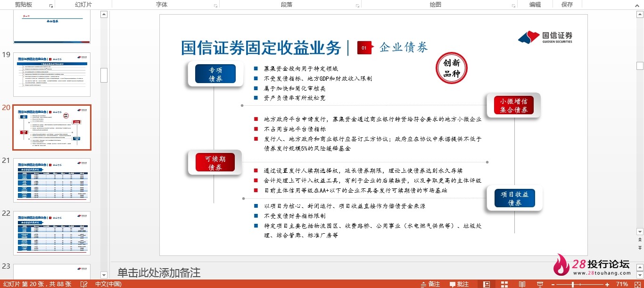
Task: Select the 项目收益债券 blue box
Action: [515, 198]
